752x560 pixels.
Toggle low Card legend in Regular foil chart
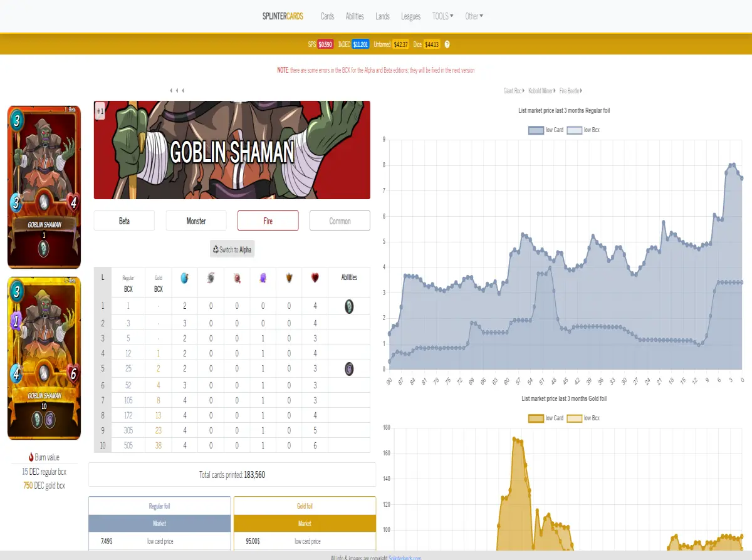(x=546, y=130)
